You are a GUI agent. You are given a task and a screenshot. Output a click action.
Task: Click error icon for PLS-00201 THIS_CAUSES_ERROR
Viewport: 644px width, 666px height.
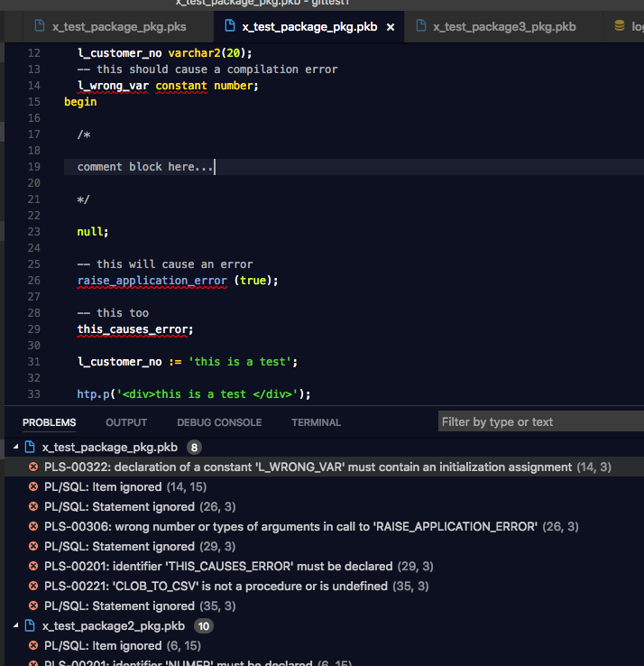point(33,566)
